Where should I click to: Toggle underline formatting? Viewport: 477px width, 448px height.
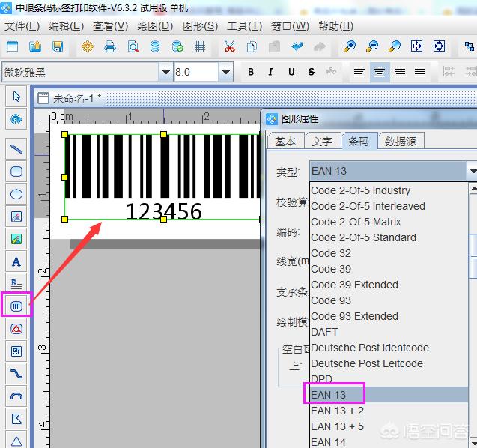(291, 72)
